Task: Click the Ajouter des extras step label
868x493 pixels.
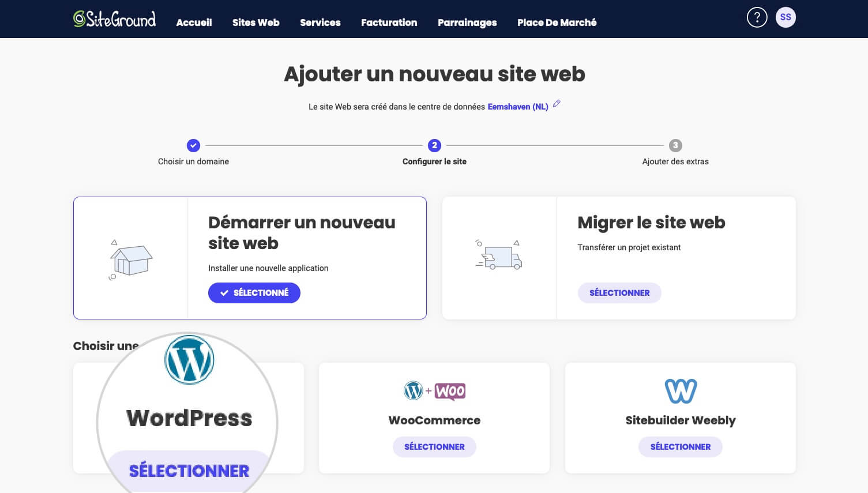Action: (x=675, y=161)
